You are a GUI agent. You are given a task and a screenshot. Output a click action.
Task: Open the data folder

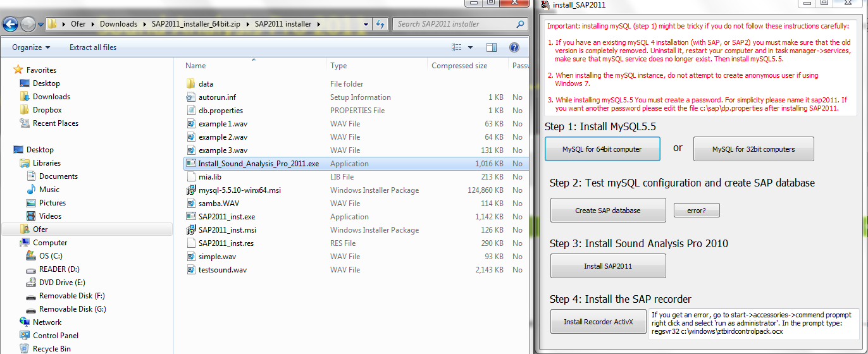(206, 84)
